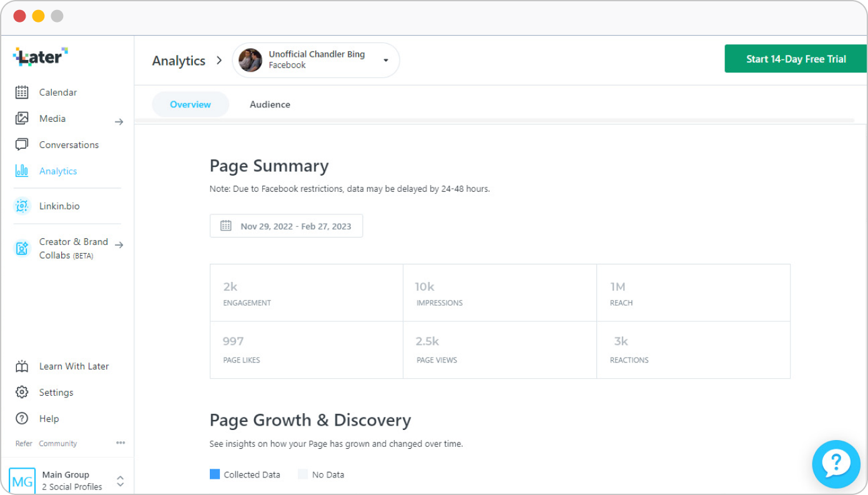The height and width of the screenshot is (495, 868).
Task: Expand the Media submenu arrow
Action: pyautogui.click(x=119, y=122)
